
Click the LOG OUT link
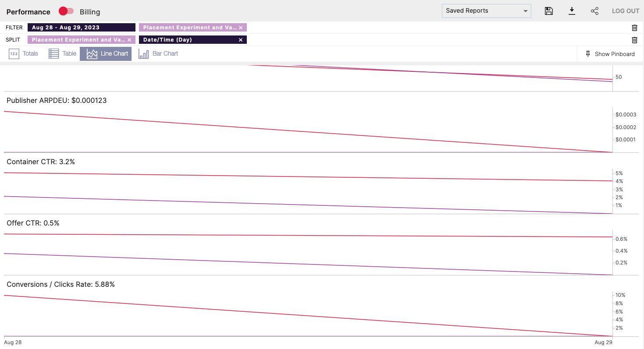coord(626,11)
